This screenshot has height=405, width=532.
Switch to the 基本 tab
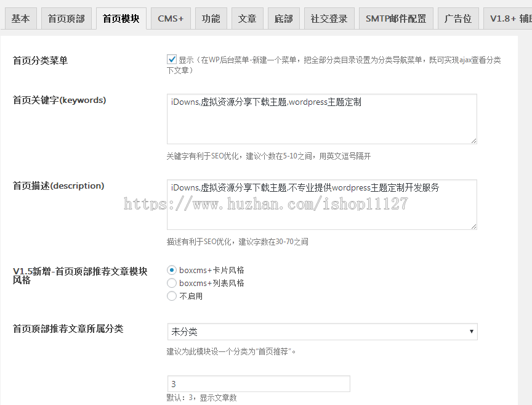point(20,18)
